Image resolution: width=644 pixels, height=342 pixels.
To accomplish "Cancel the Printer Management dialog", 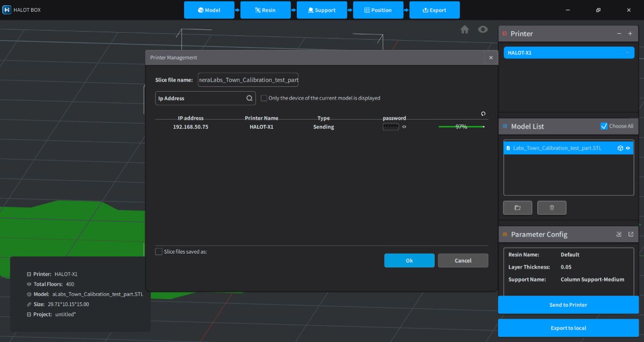I will (x=463, y=261).
